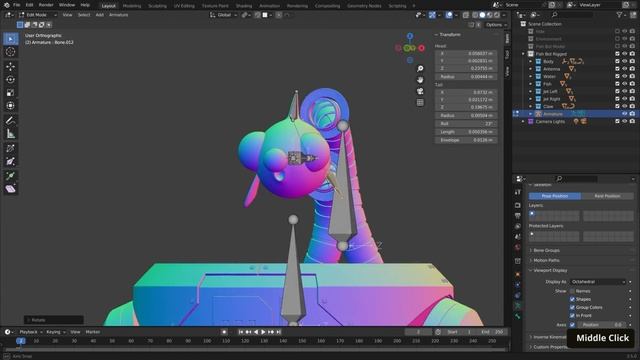Screen dimensions: 640x360
Task: Open the File menu
Action: [x=16, y=5]
